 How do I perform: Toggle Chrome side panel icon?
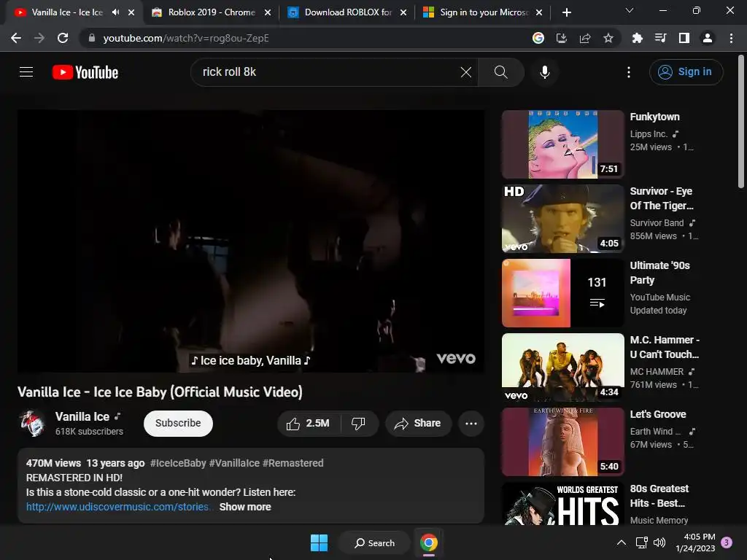click(684, 38)
